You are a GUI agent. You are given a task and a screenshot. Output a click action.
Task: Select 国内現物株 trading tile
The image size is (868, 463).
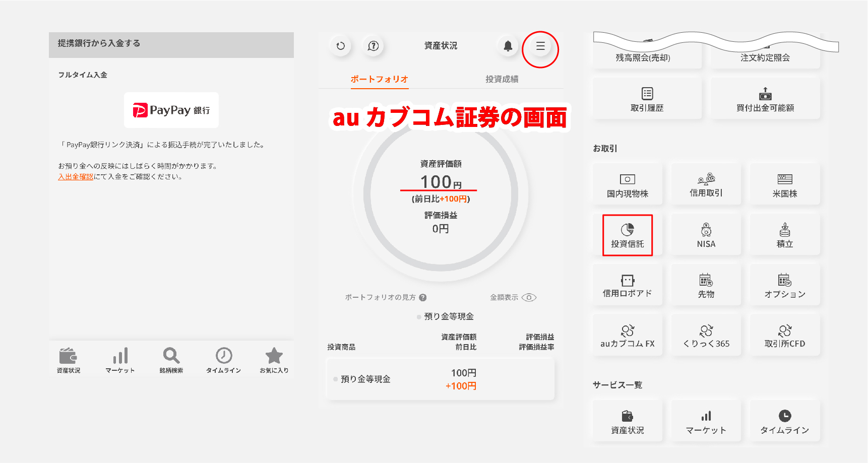(x=628, y=184)
